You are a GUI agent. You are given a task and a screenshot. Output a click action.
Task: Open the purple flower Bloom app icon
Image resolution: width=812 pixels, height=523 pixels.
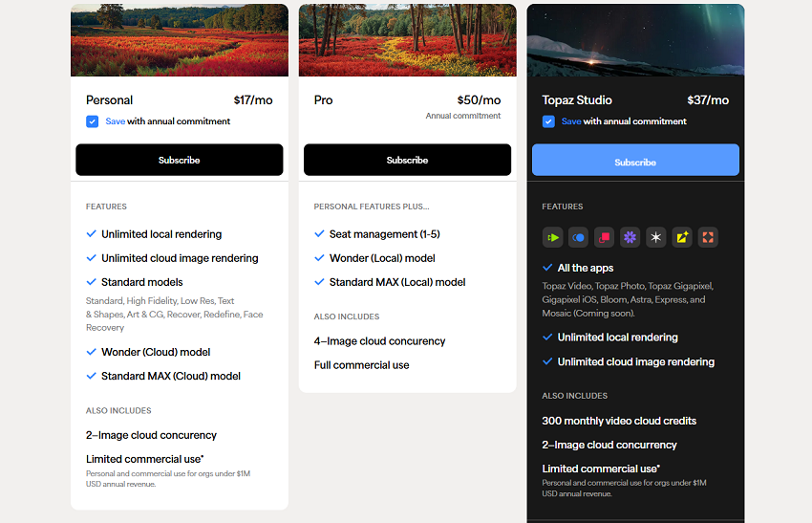[630, 237]
